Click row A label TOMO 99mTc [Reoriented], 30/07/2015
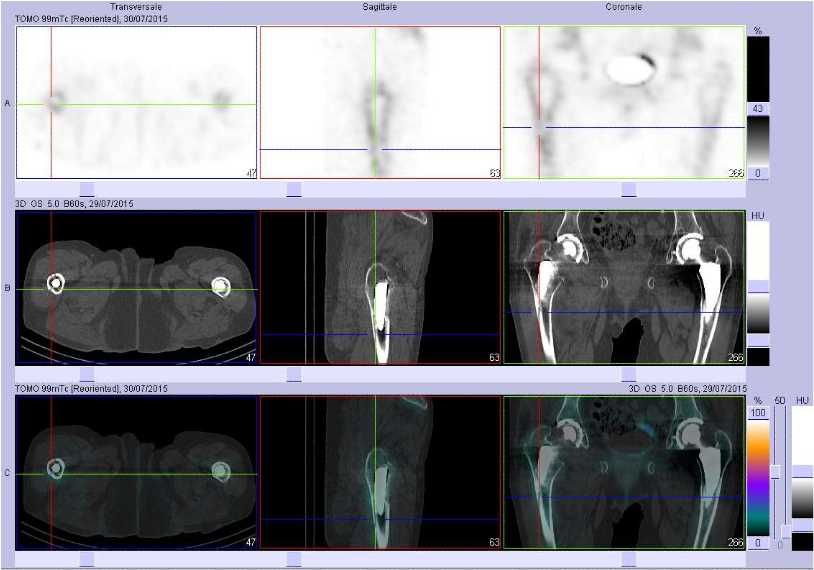 coord(91,19)
